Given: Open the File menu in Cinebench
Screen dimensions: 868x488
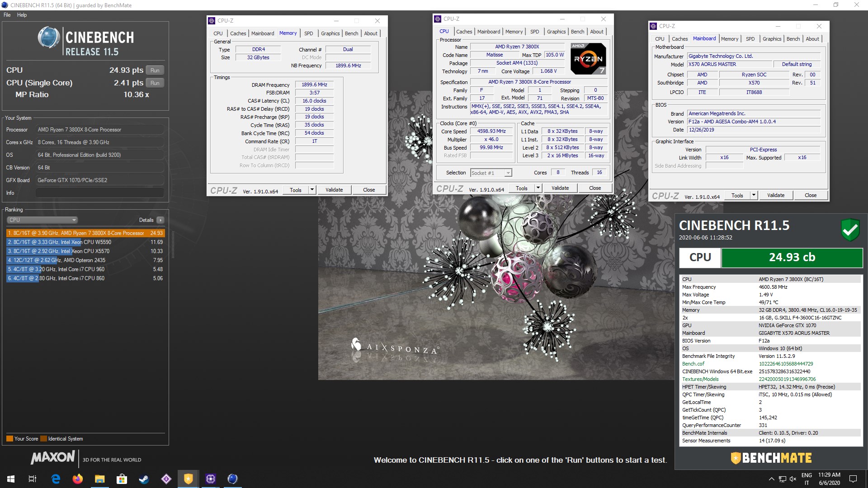Looking at the screenshot, I should tap(7, 15).
